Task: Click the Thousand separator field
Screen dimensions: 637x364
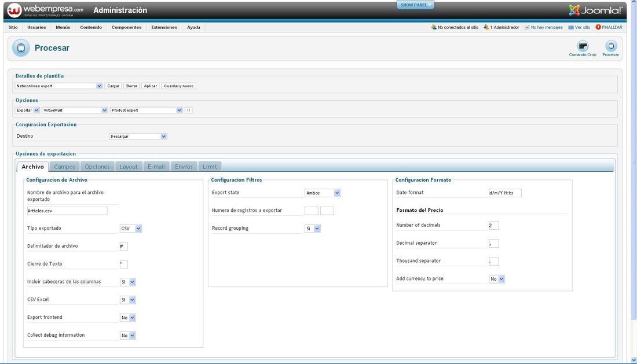Action: [x=493, y=261]
